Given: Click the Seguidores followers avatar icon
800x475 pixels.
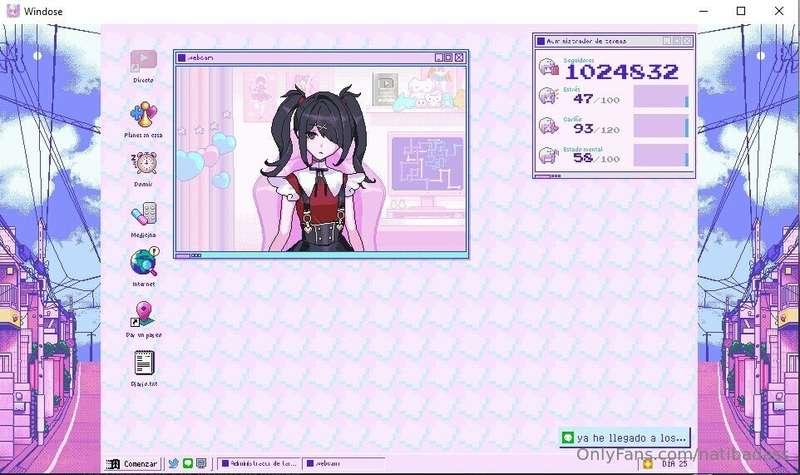Looking at the screenshot, I should tap(548, 67).
